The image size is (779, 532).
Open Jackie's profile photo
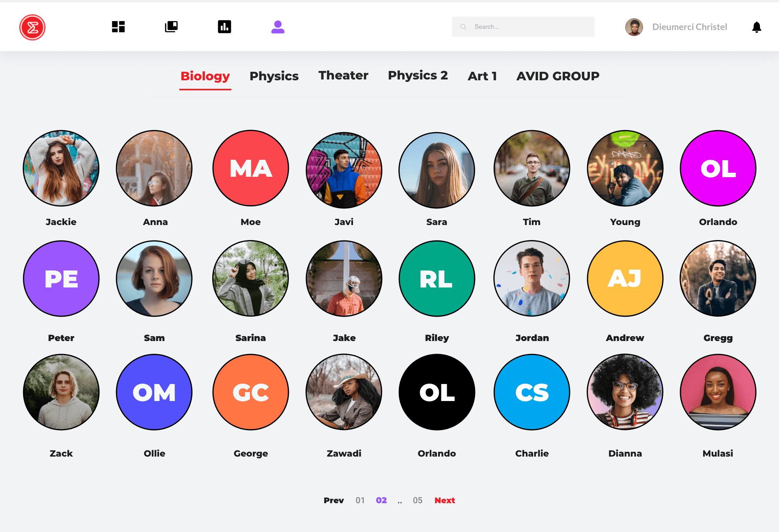point(61,168)
